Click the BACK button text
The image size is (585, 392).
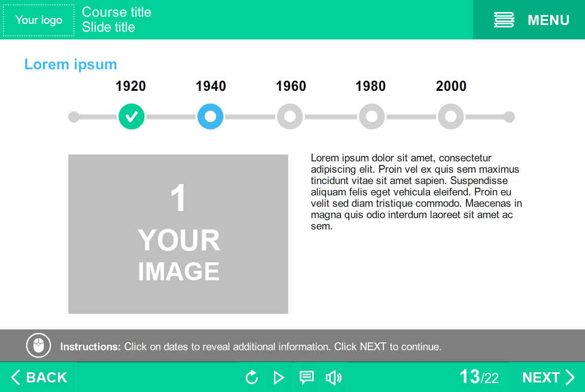point(47,378)
